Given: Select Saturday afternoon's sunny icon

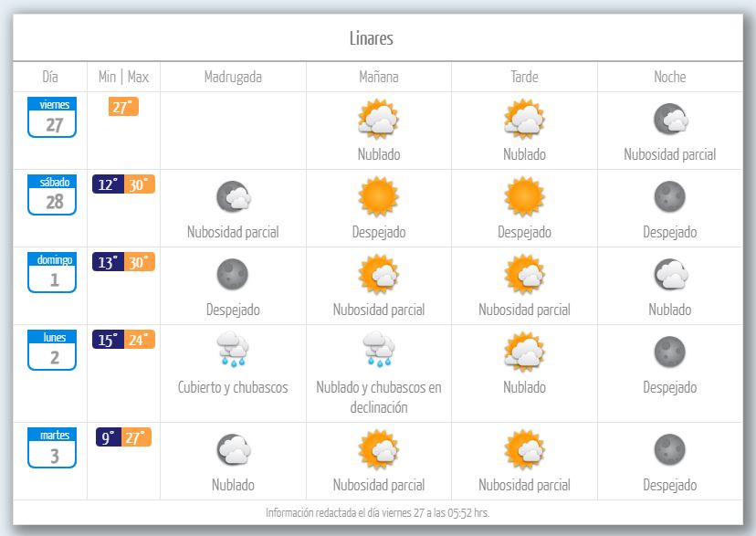Looking at the screenshot, I should 524,196.
